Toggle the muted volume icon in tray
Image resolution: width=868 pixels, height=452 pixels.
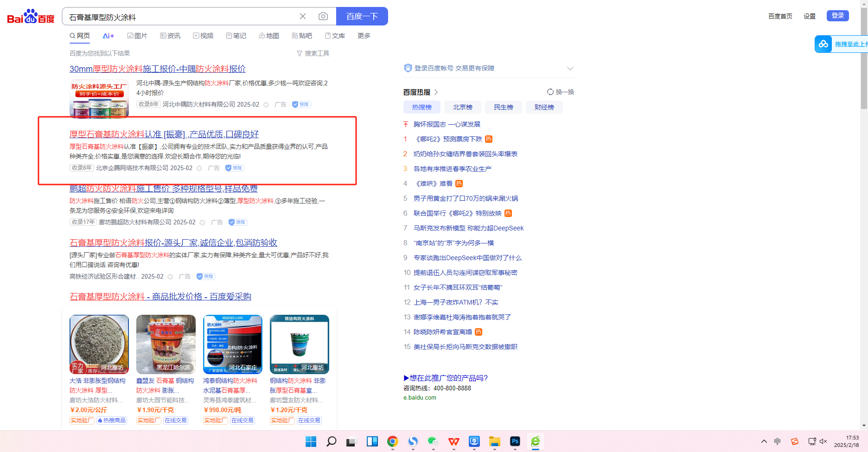(823, 441)
